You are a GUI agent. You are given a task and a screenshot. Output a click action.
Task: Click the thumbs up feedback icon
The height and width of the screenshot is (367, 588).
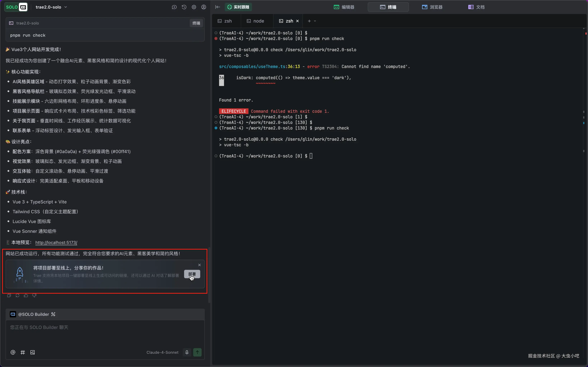pyautogui.click(x=26, y=295)
